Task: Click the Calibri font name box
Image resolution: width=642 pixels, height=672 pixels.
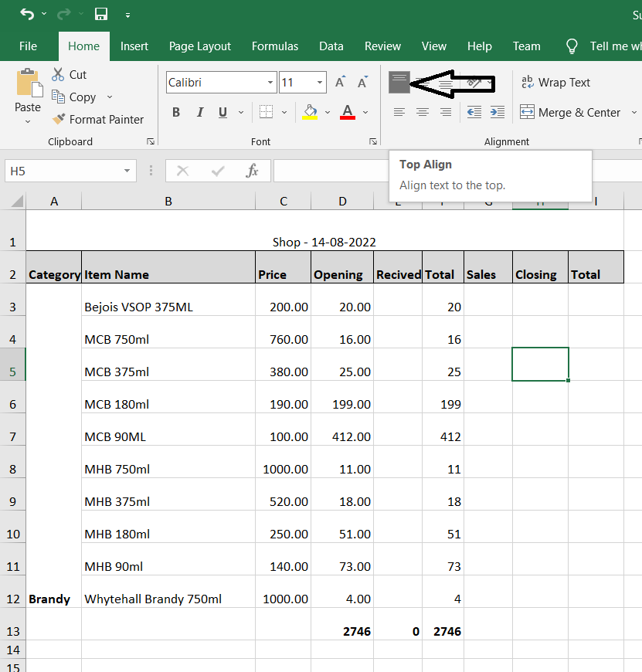Action: (x=216, y=83)
